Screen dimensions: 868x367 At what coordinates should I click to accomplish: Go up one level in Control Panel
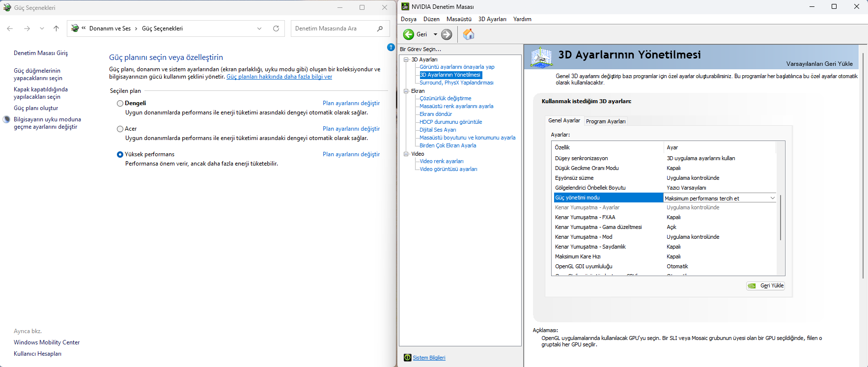(56, 28)
